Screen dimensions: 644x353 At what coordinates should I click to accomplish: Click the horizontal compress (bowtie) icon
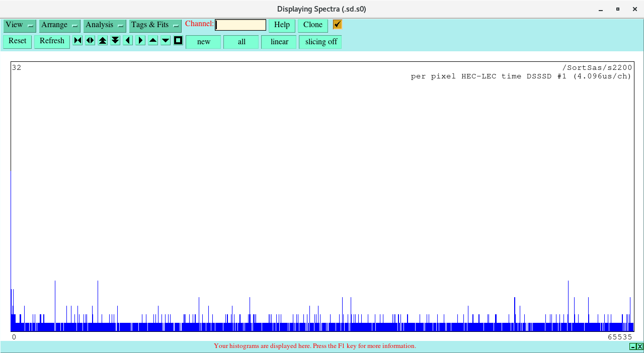77,41
